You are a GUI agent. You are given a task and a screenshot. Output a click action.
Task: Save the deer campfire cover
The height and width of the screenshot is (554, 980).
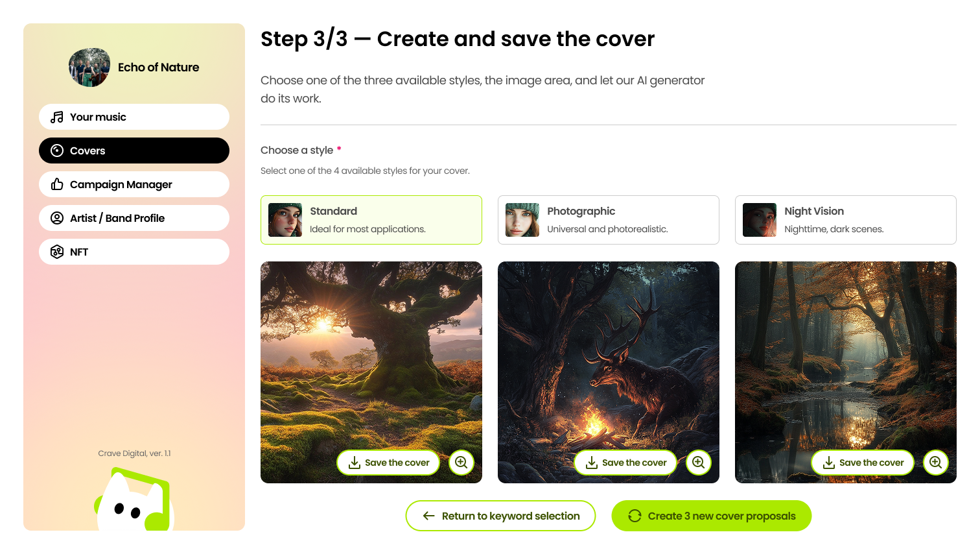point(625,463)
